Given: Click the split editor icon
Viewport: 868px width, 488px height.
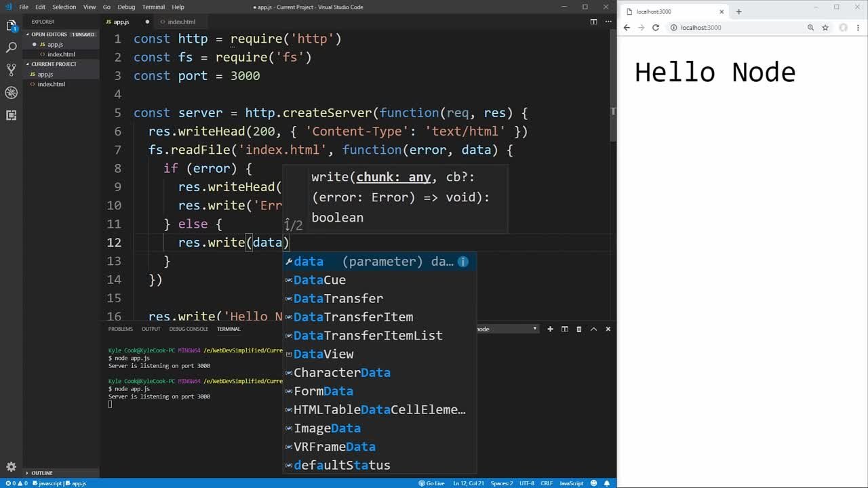Looking at the screenshot, I should coord(593,22).
